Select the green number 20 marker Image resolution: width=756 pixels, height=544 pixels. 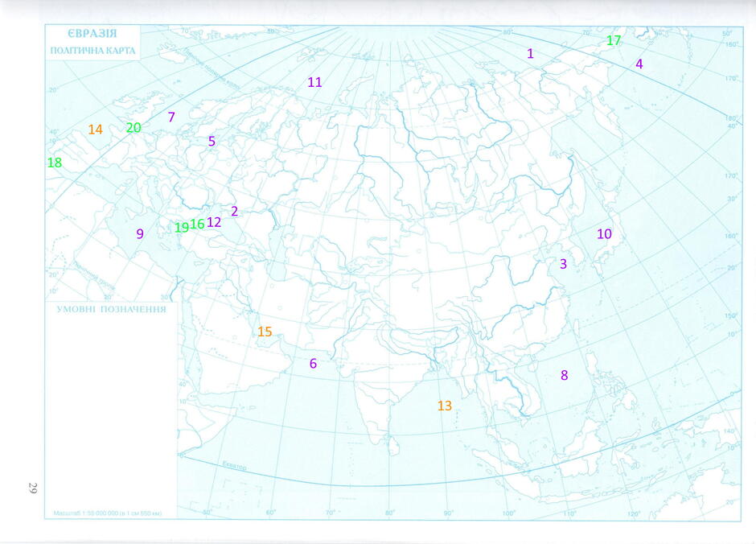[x=134, y=128]
